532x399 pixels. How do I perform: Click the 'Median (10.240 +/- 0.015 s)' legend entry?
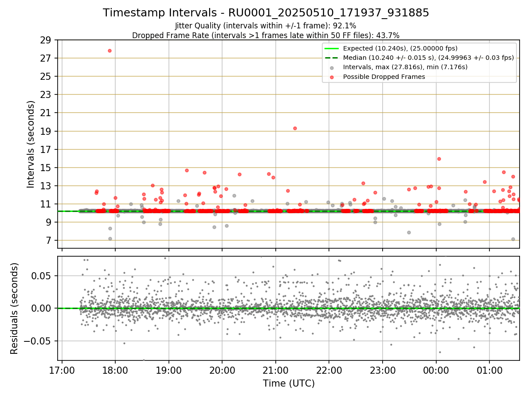pyautogui.click(x=428, y=58)
